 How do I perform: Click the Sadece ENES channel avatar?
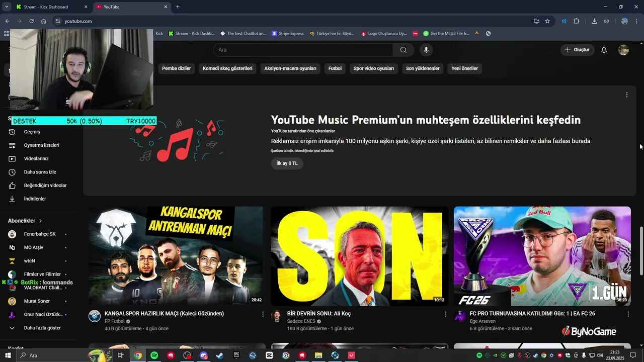pyautogui.click(x=276, y=316)
